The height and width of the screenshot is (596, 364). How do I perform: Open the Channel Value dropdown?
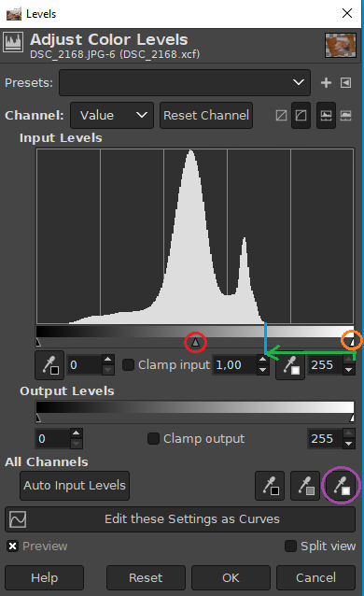(112, 115)
